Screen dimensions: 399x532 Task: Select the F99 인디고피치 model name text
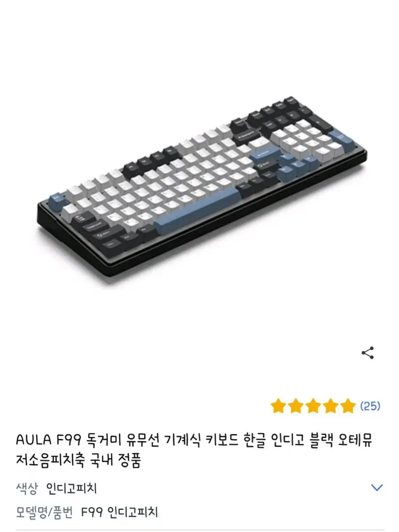pyautogui.click(x=120, y=512)
